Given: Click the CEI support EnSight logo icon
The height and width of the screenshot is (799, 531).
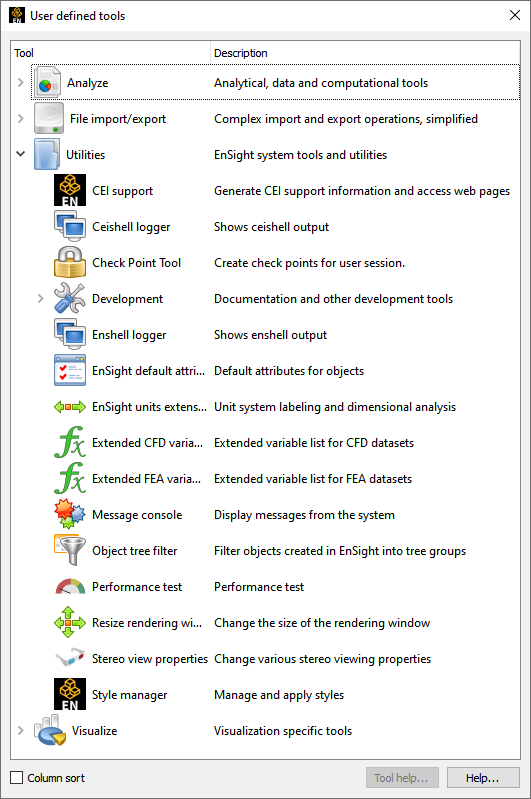Looking at the screenshot, I should (x=70, y=190).
